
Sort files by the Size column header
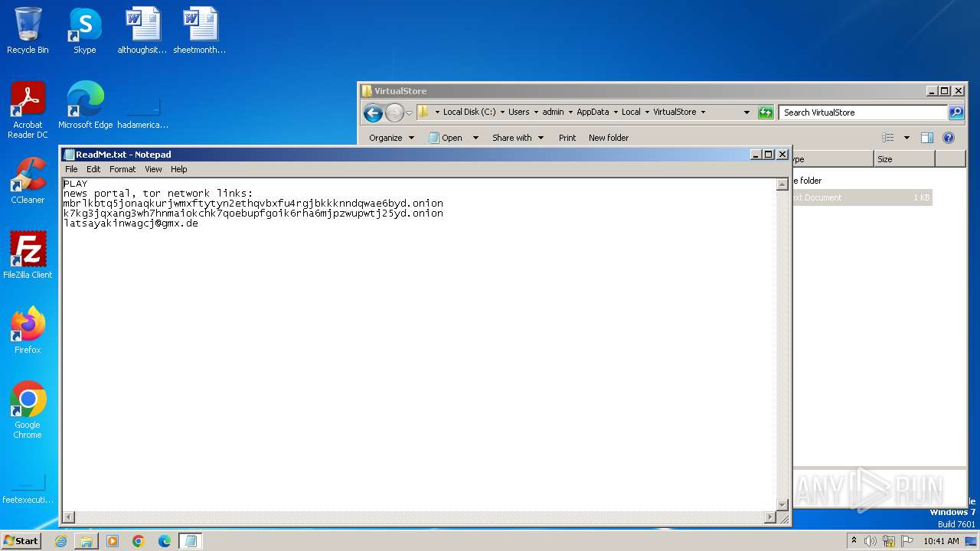point(903,159)
